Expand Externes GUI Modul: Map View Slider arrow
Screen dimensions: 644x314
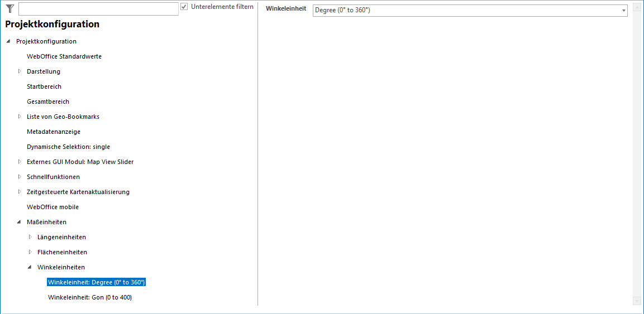20,162
